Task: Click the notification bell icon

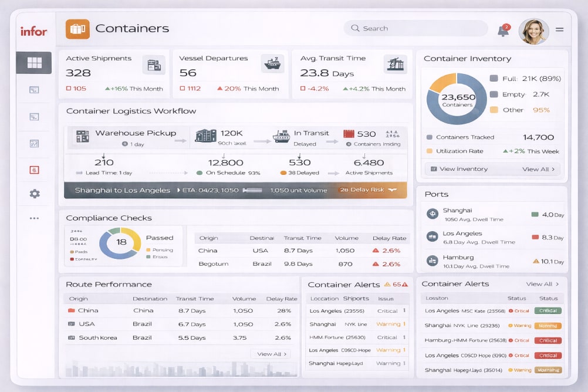Action: click(503, 31)
